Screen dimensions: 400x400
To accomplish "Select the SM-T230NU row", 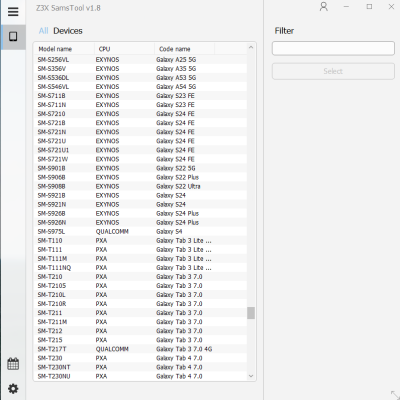I will tap(140, 376).
